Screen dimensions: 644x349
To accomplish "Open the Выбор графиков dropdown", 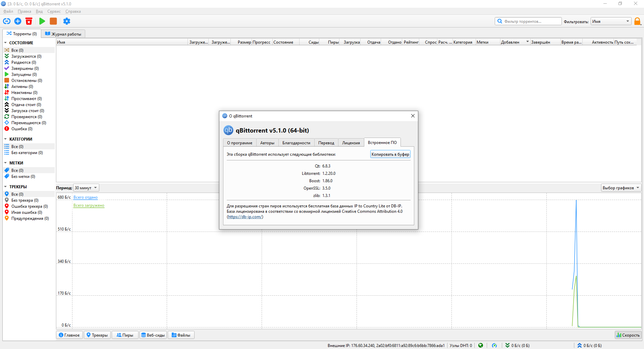I will click(x=621, y=188).
